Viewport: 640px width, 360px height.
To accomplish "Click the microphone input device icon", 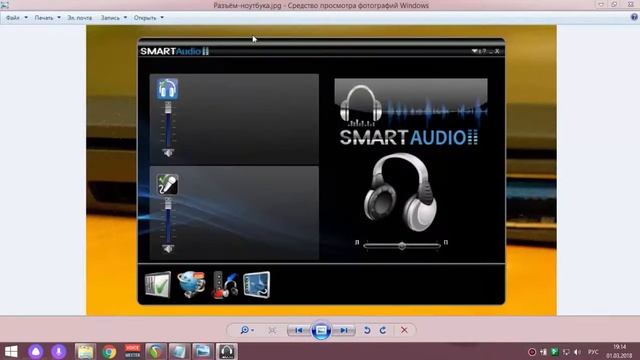I will pos(167,184).
